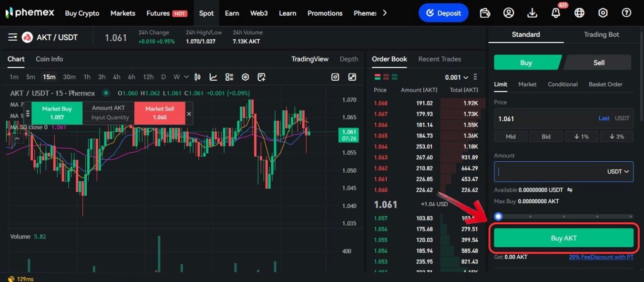Viewport: 644px width, 282px height.
Task: Click the transfer swap icon beside Available
Action: 570,190
